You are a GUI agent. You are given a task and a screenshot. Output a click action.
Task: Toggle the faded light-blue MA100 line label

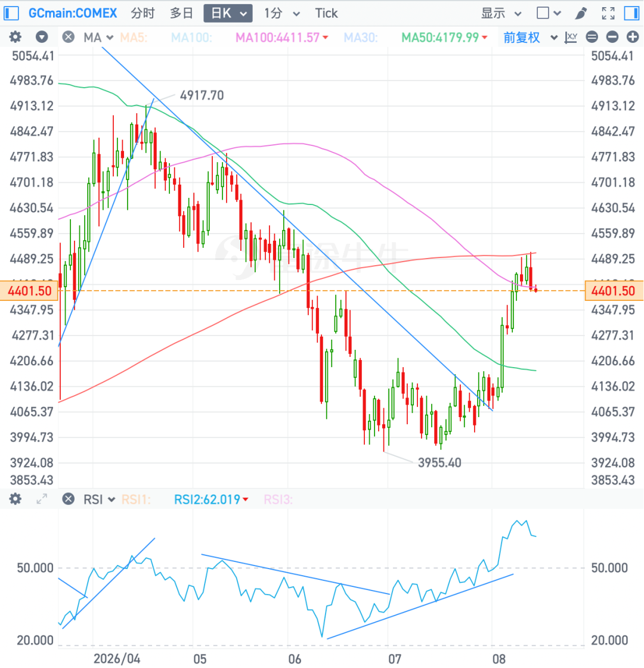191,38
